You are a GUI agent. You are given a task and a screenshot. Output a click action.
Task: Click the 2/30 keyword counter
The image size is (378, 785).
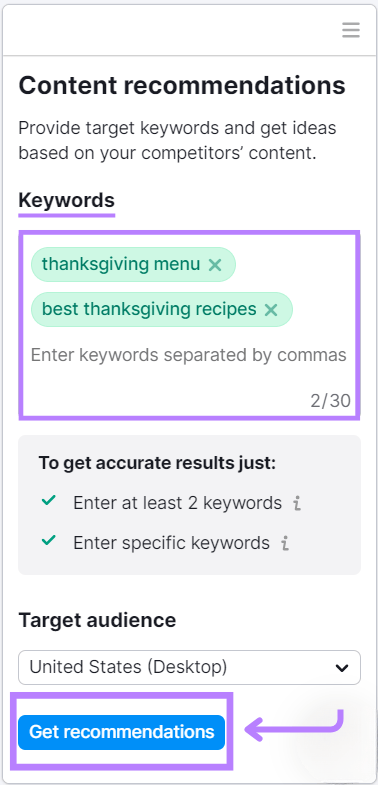[330, 401]
